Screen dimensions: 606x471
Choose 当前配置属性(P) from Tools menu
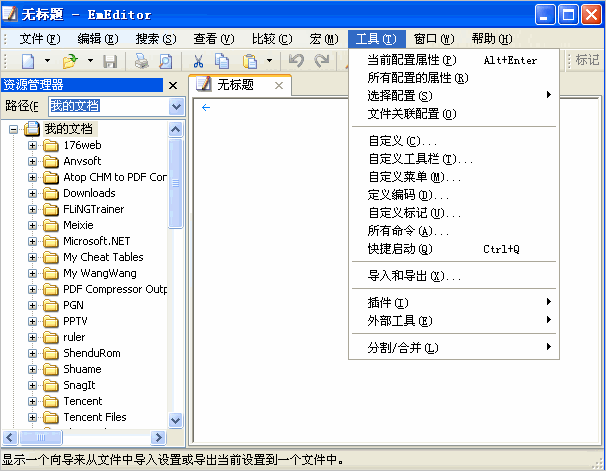[x=454, y=60]
